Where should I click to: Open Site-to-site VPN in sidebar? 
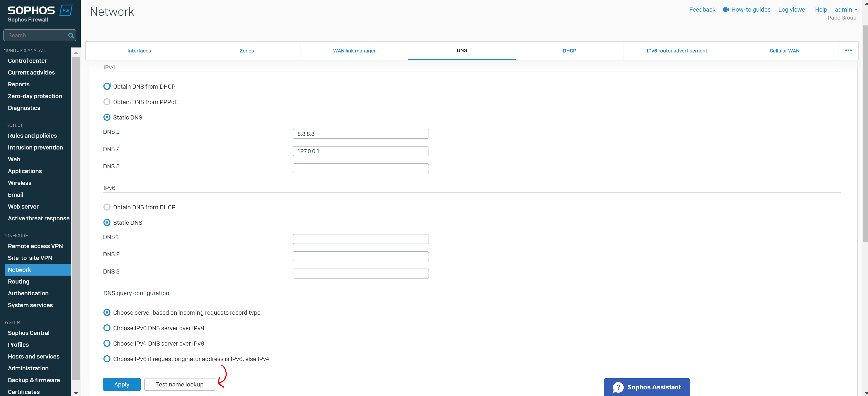[x=30, y=258]
